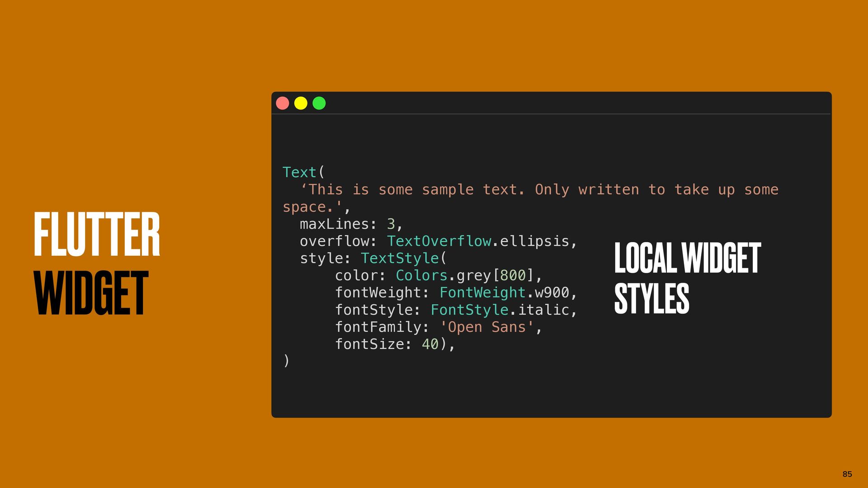
Task: Click the '800' grey shade value
Action: click(513, 276)
